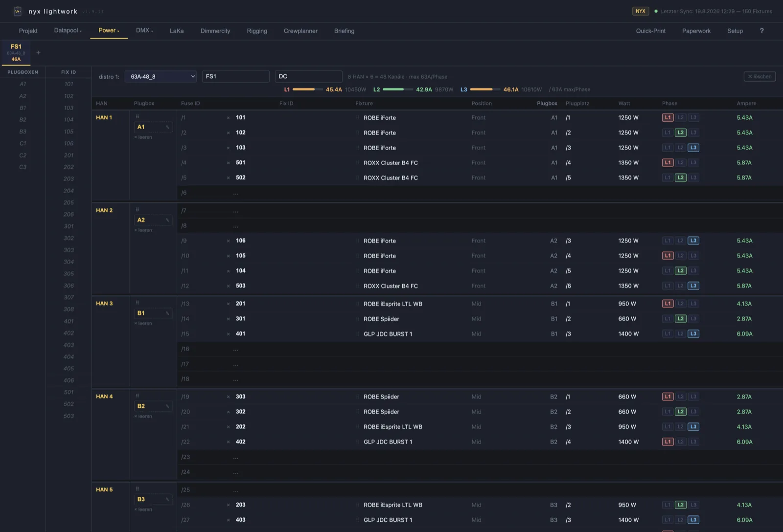The image size is (783, 532).
Task: Open the distro type dropdown 63A-48_8
Action: click(x=161, y=77)
